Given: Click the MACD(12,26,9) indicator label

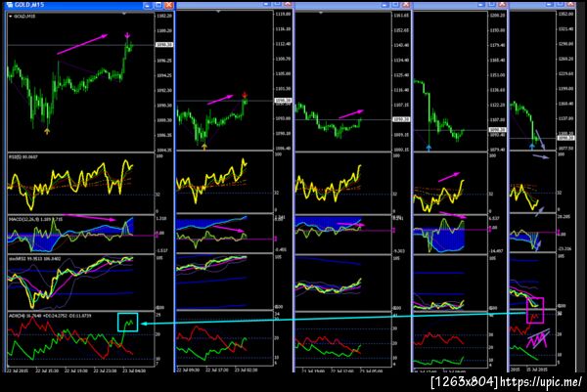Looking at the screenshot, I should tap(35, 219).
